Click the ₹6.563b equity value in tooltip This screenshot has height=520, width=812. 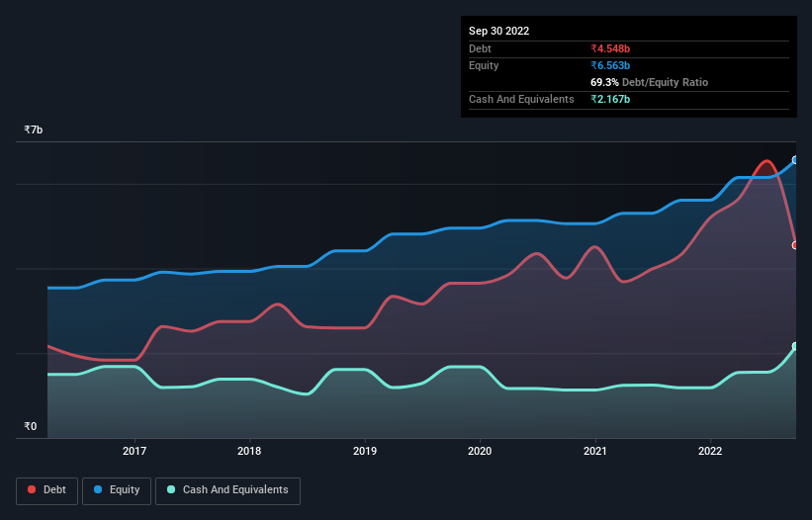pos(610,65)
